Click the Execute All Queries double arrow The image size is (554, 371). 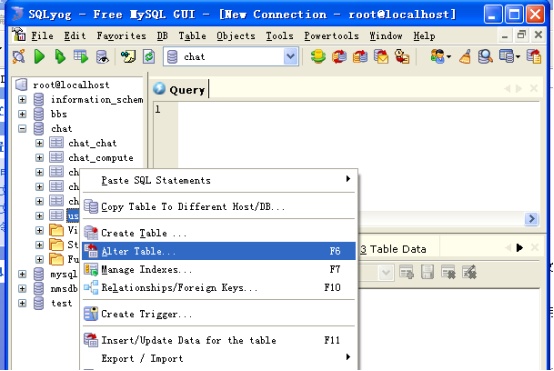[x=60, y=57]
